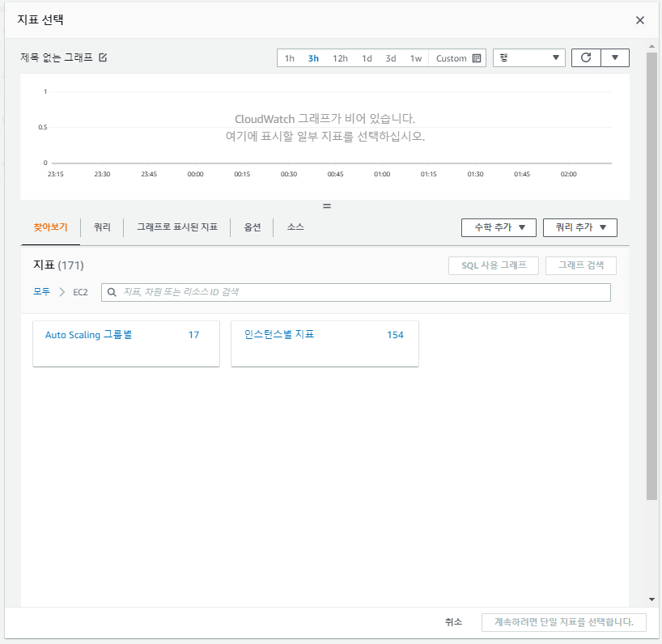This screenshot has height=644, width=662.
Task: Click the search magnifier icon
Action: 112,292
